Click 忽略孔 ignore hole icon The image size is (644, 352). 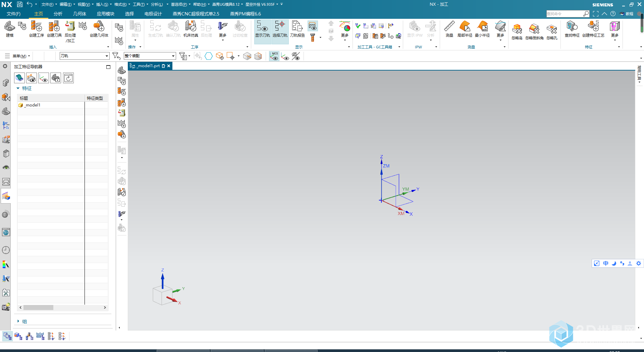coord(552,32)
